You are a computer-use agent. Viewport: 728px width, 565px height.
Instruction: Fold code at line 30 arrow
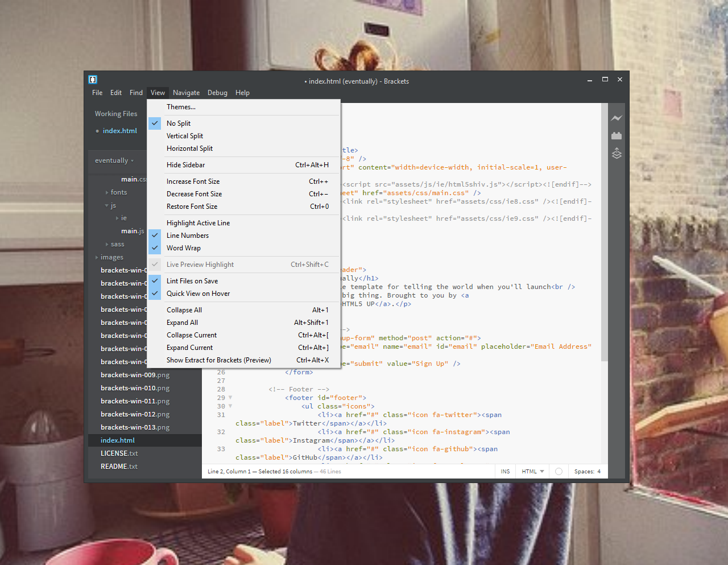(x=230, y=406)
